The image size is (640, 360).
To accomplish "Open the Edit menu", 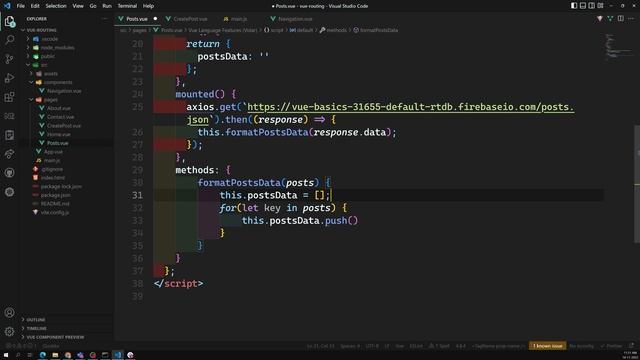I will 35,6.
